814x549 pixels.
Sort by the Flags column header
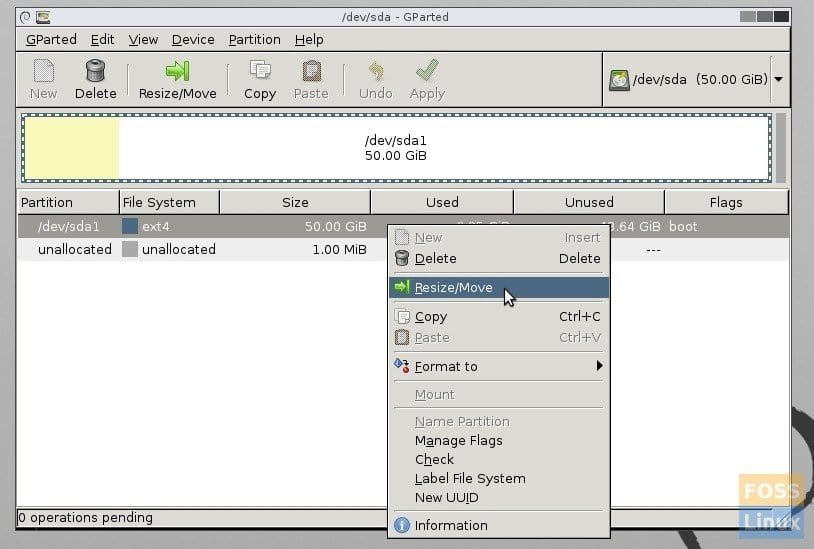click(725, 202)
